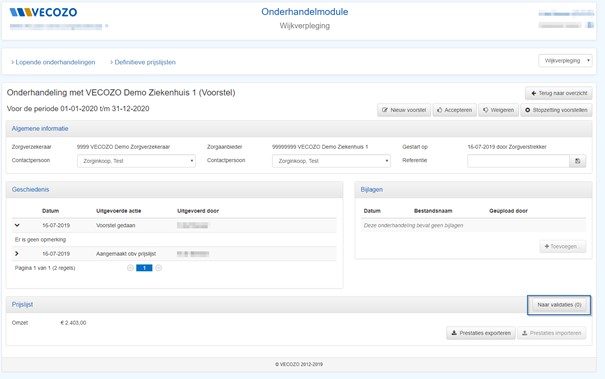
Task: Click Toevoegen button in Bijlagen
Action: [563, 246]
